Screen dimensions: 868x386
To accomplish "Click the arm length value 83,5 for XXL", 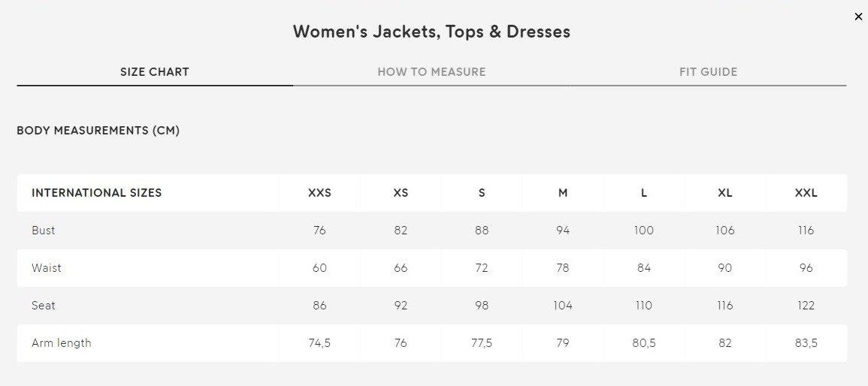I will pos(806,343).
